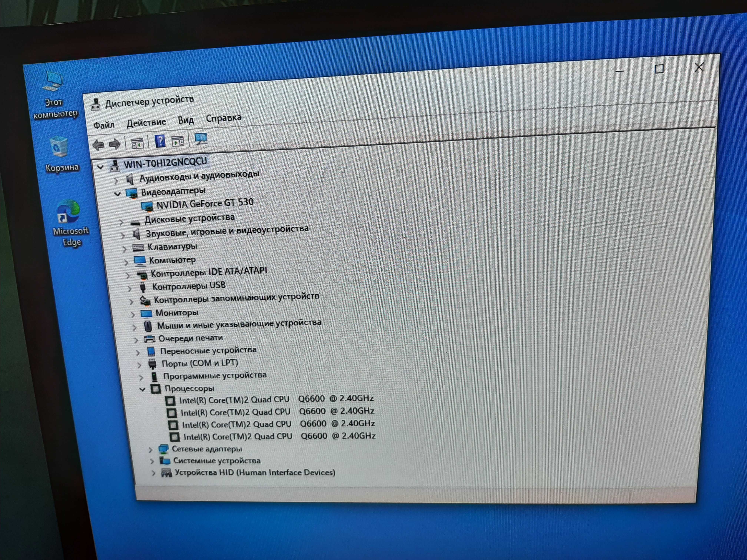Image resolution: width=747 pixels, height=560 pixels.
Task: Collapse the WIN-T0HI2GNCQCU root node
Action: (x=100, y=167)
